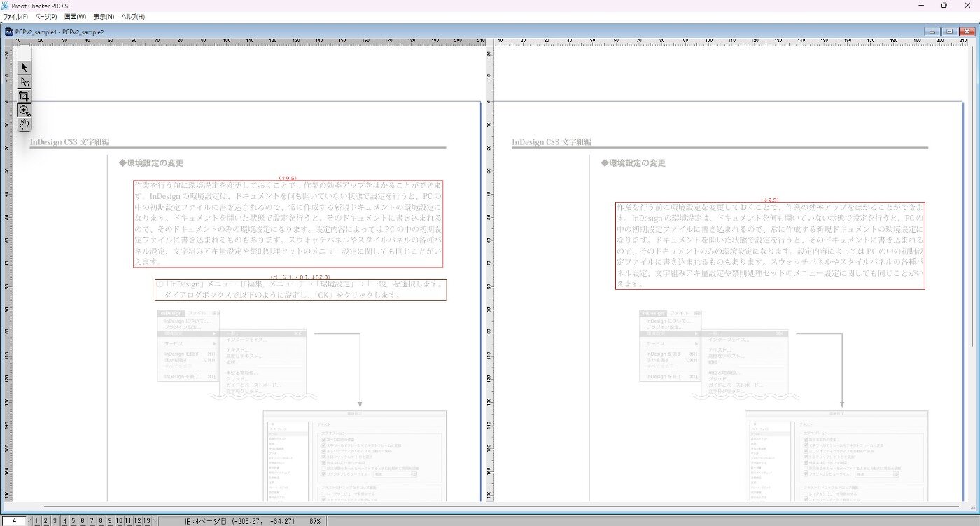Image resolution: width=980 pixels, height=526 pixels.
Task: Maximize the inner document window
Action: click(x=950, y=32)
